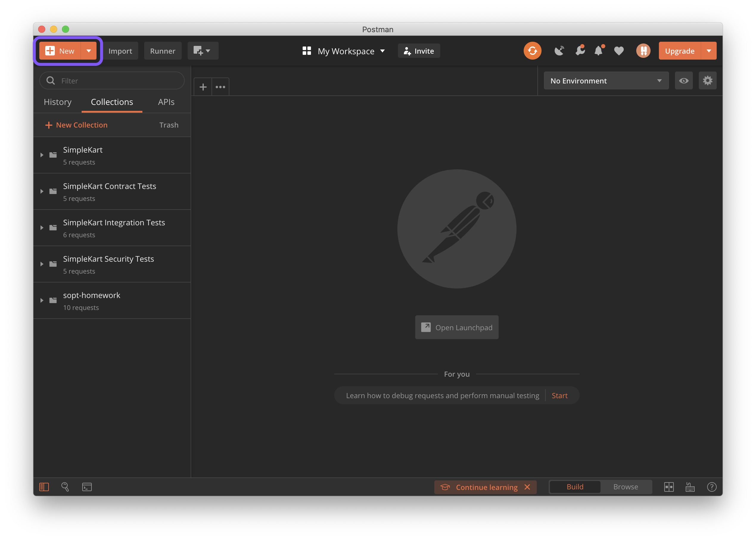
Task: Expand the SimpleKart Security Tests collection
Action: coord(42,264)
